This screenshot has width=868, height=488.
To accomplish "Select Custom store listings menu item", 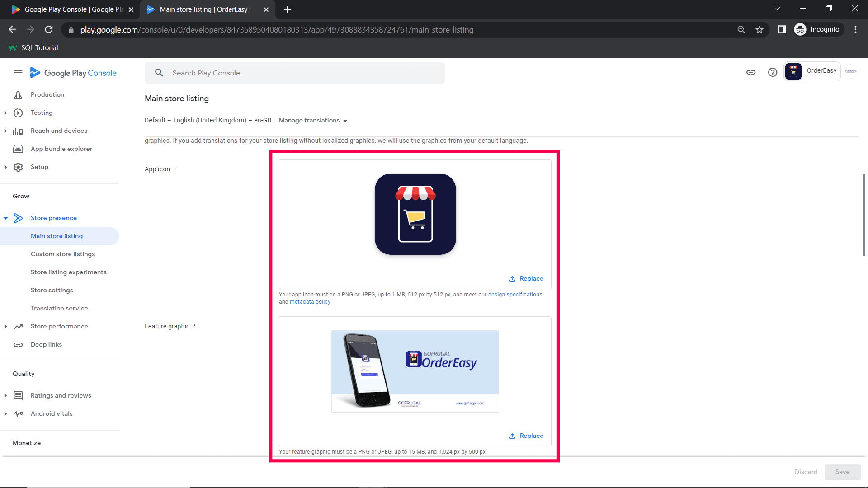I will (63, 254).
